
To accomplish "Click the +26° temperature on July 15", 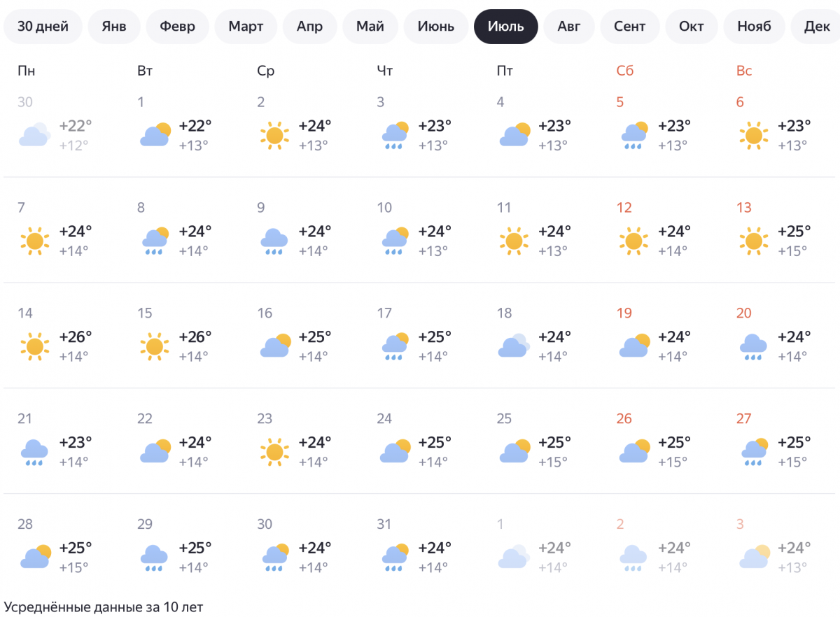I will tap(195, 337).
